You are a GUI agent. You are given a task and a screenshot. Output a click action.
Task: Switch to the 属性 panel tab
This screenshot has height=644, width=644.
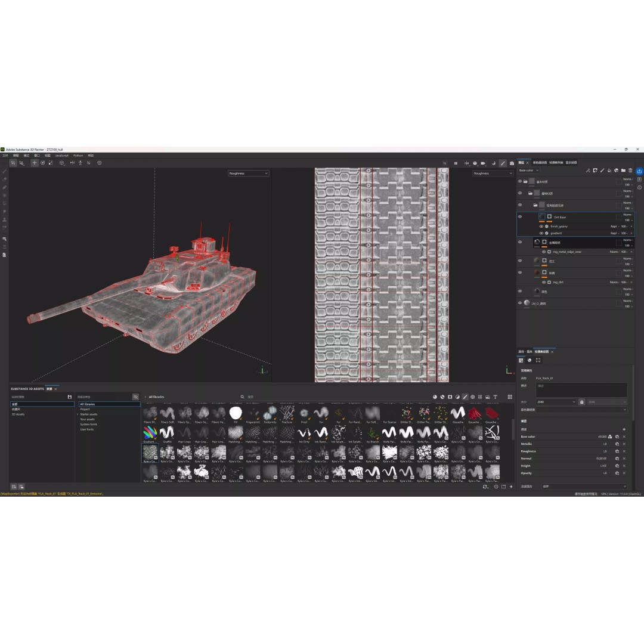[x=522, y=351]
